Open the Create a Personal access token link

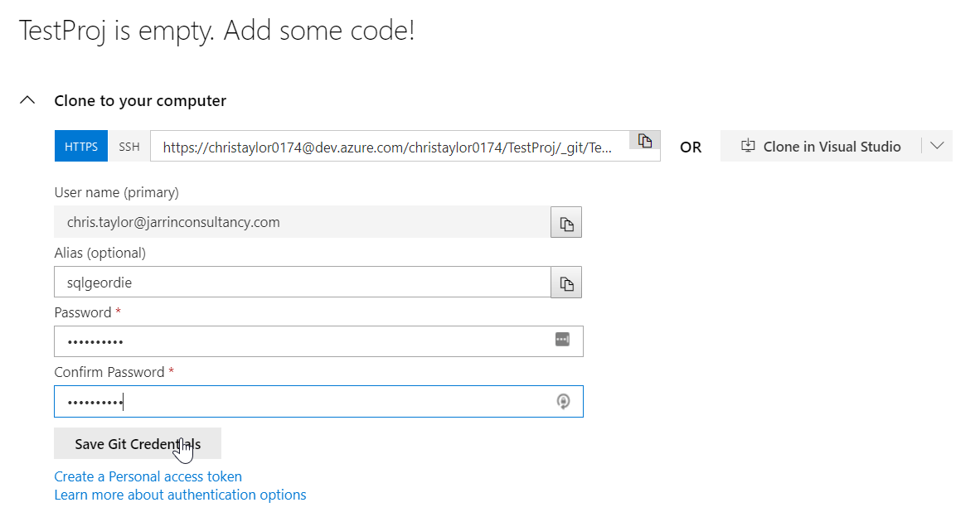[x=148, y=476]
